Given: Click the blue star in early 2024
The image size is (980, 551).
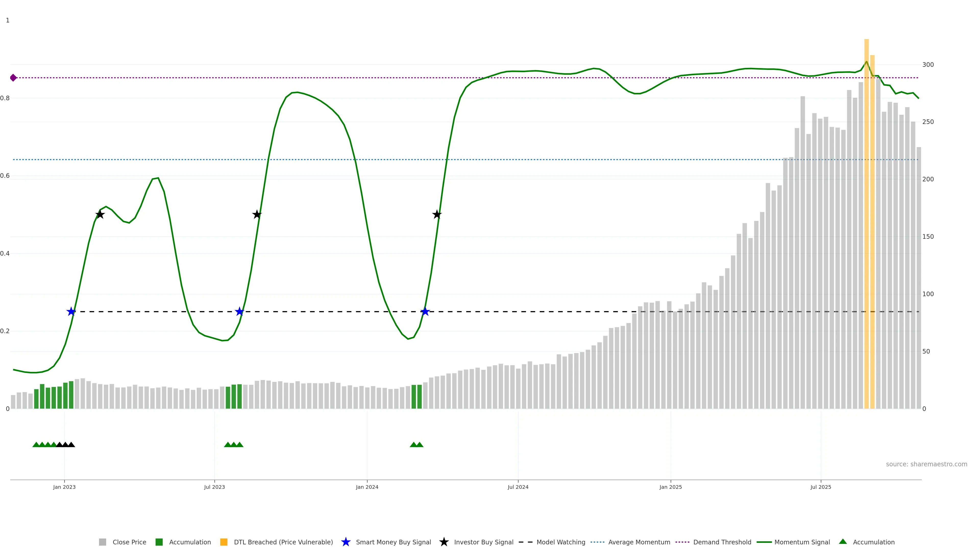Looking at the screenshot, I should click(x=425, y=312).
